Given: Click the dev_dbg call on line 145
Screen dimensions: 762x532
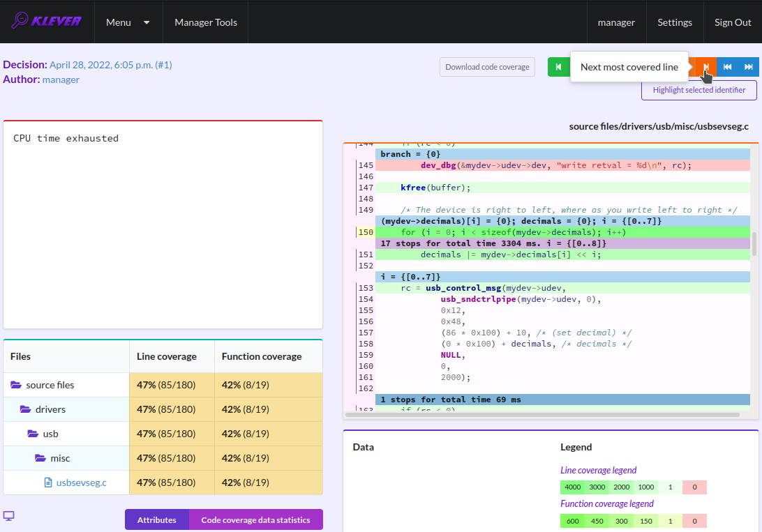Looking at the screenshot, I should [438, 165].
